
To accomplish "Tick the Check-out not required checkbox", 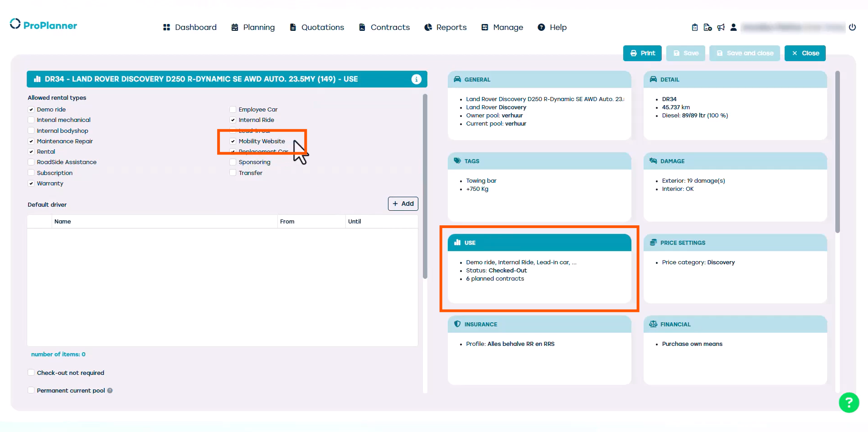I will [x=31, y=373].
